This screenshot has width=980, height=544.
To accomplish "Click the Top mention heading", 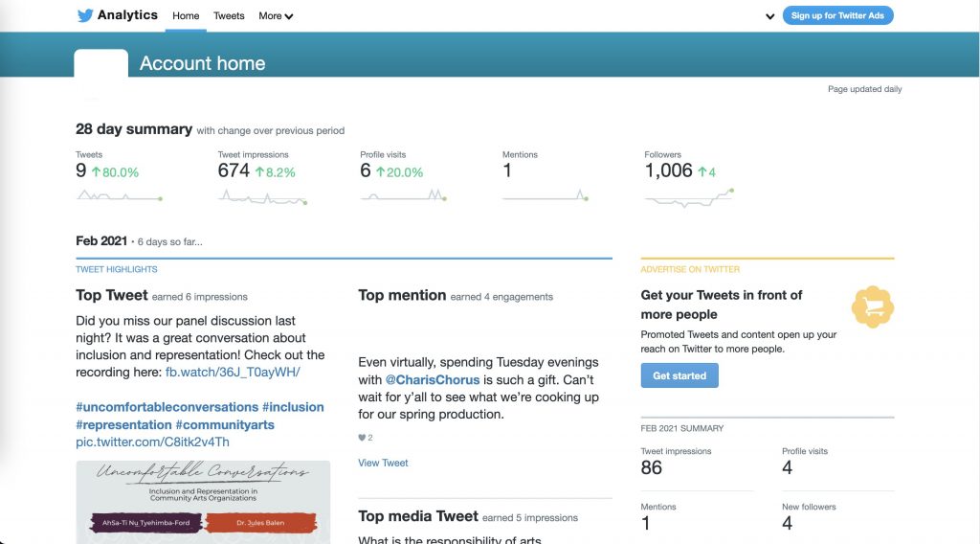I will [402, 295].
